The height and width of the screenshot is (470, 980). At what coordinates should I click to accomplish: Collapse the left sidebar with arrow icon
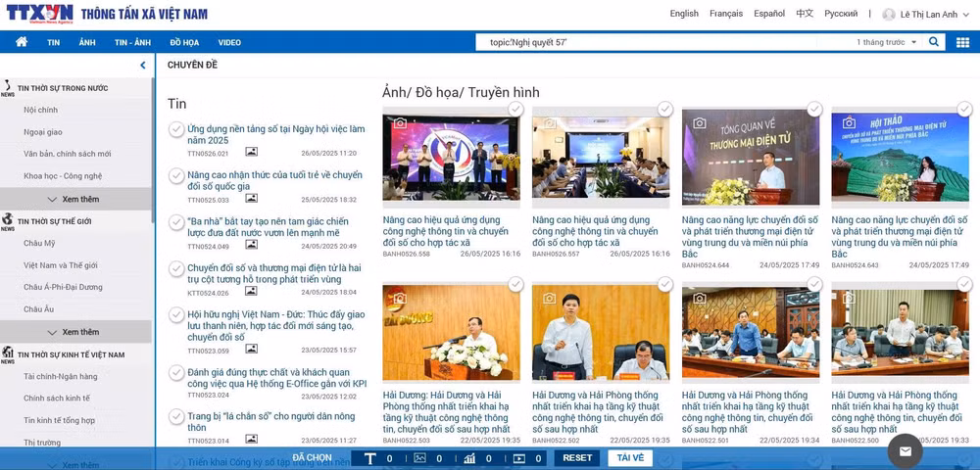coord(143,65)
